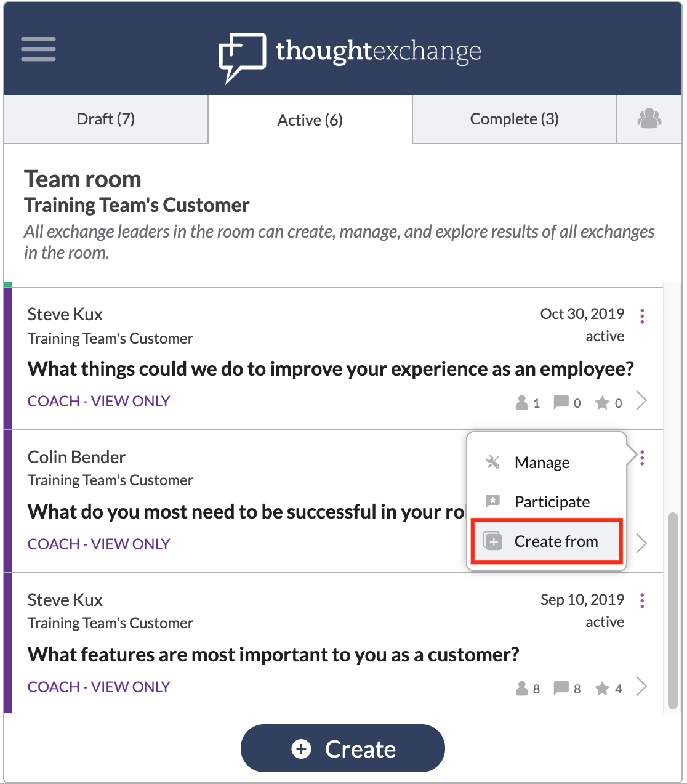Click the Create button
Screen dimensions: 687x784
click(x=343, y=748)
